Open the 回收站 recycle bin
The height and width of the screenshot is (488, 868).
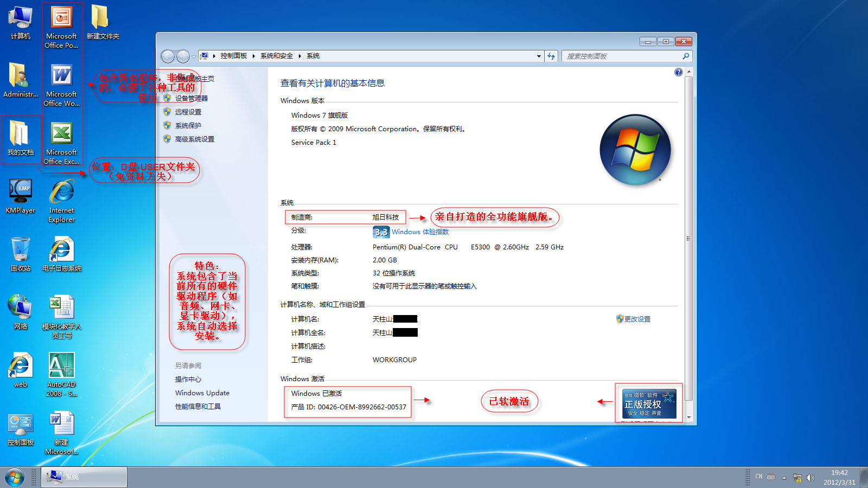pos(21,254)
